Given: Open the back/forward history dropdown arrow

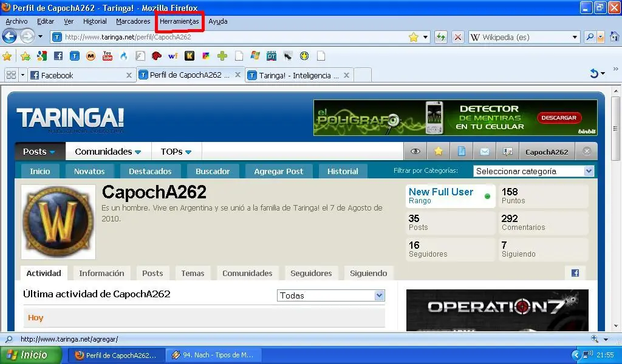Looking at the screenshot, I should [41, 37].
